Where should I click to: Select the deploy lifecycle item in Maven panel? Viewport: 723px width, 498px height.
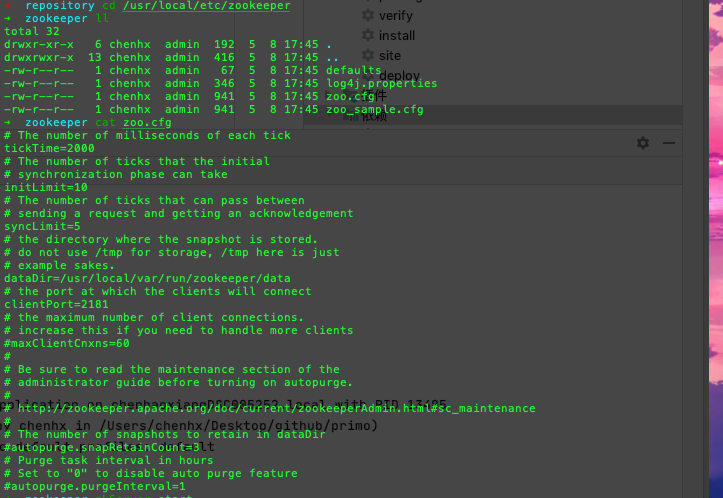(x=399, y=76)
